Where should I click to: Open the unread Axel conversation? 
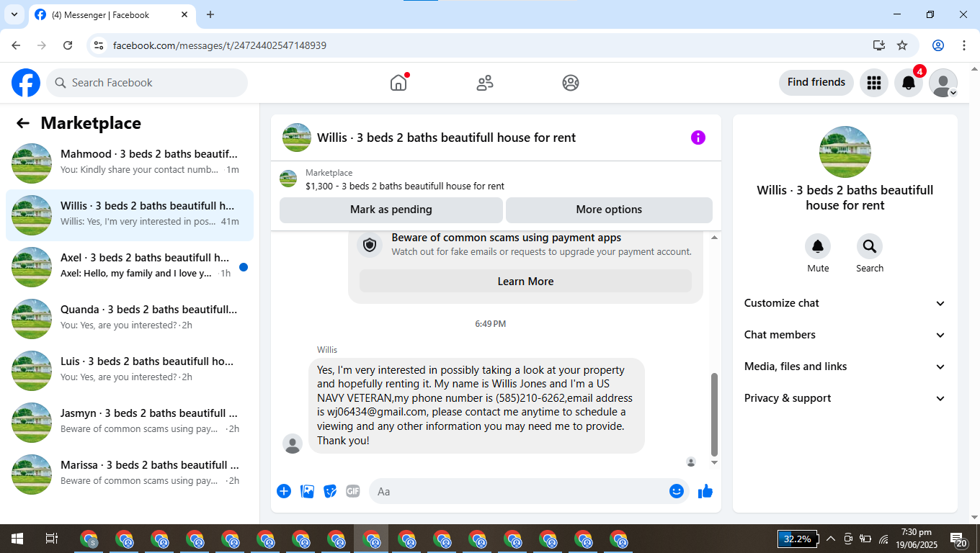point(130,267)
